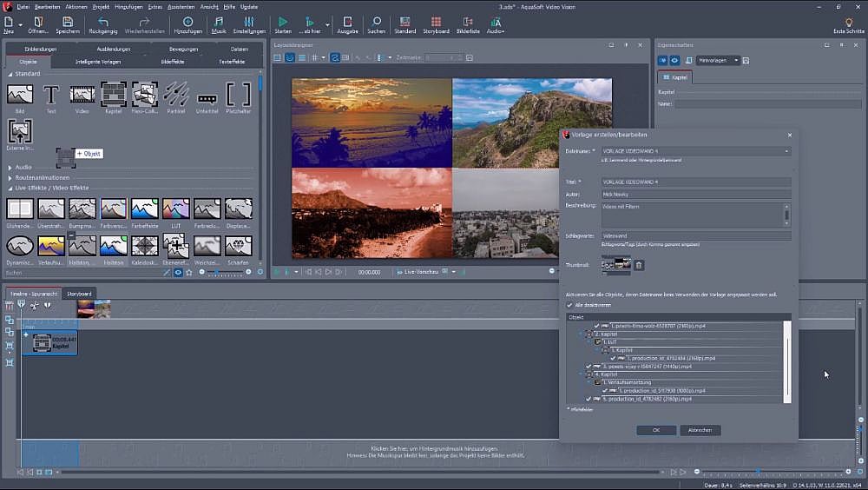Open the Musik toolbar icon
868x490 pixels.
point(218,23)
